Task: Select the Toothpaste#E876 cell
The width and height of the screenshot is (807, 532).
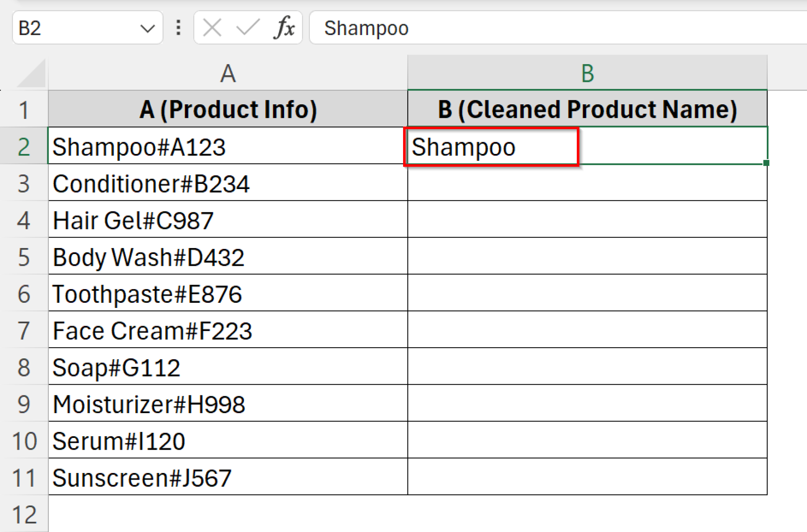Action: 228,293
